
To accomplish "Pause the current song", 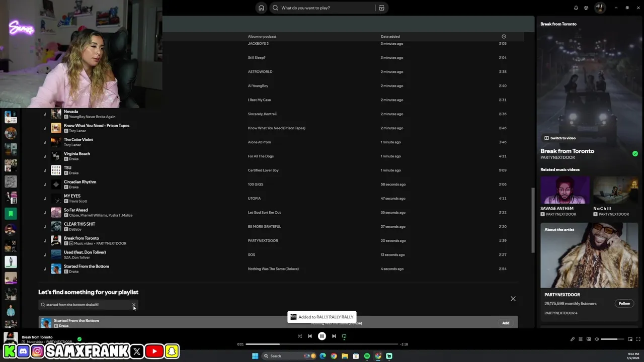I will point(322,336).
